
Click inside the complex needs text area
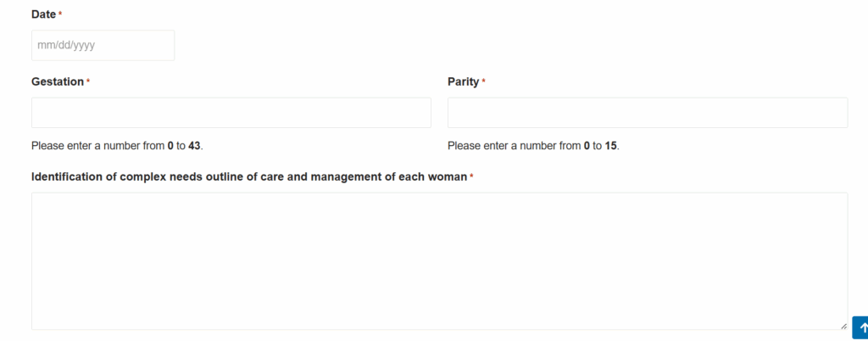click(x=439, y=260)
